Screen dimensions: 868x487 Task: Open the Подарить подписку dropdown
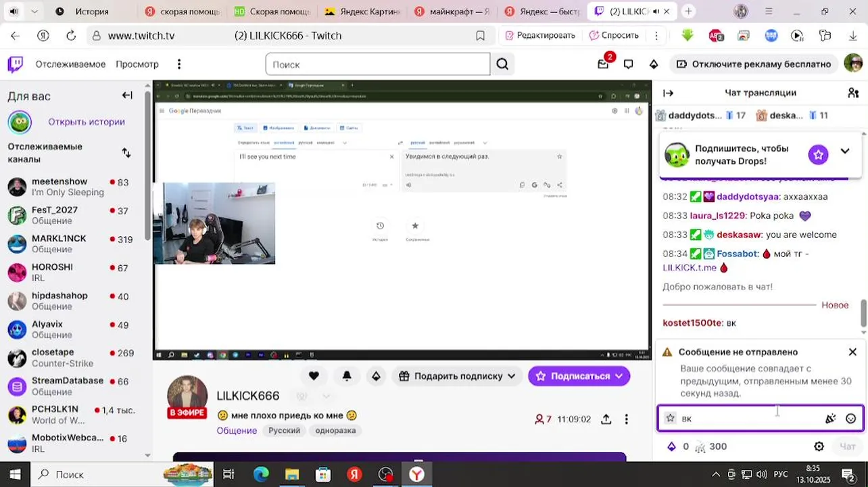pyautogui.click(x=458, y=376)
